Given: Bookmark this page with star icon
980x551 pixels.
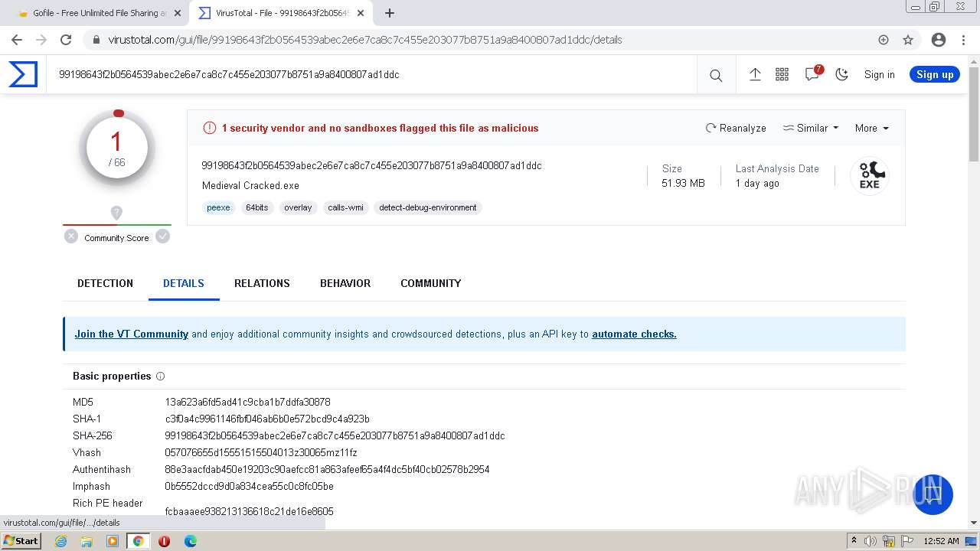Looking at the screenshot, I should point(908,40).
